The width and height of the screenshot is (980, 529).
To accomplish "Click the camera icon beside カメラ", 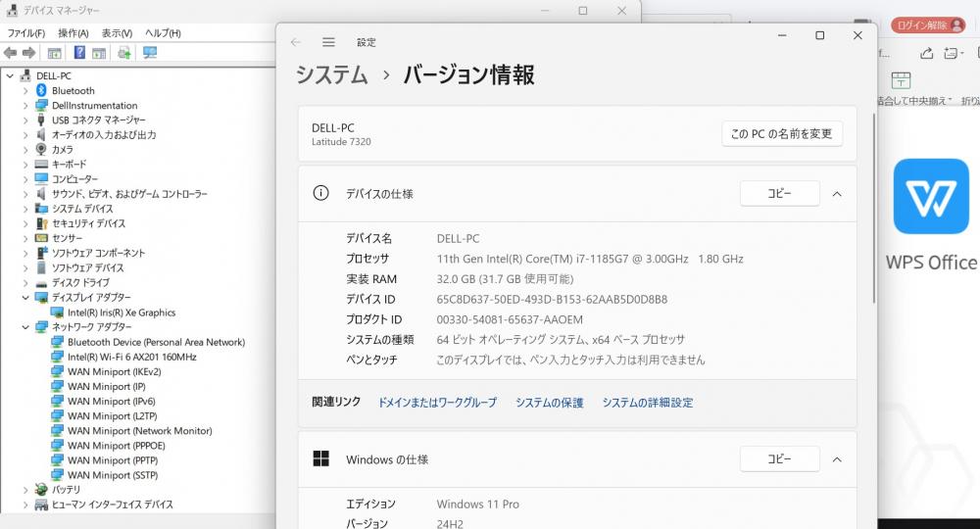I will [x=41, y=149].
